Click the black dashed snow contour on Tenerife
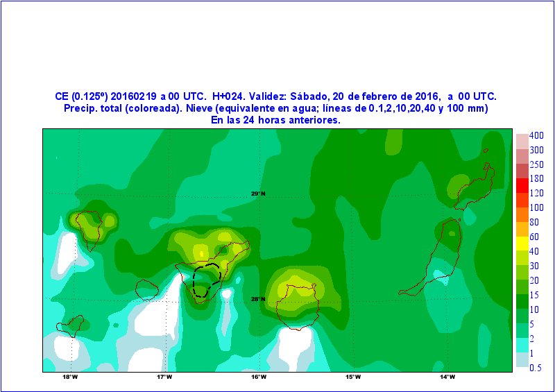 (207, 280)
